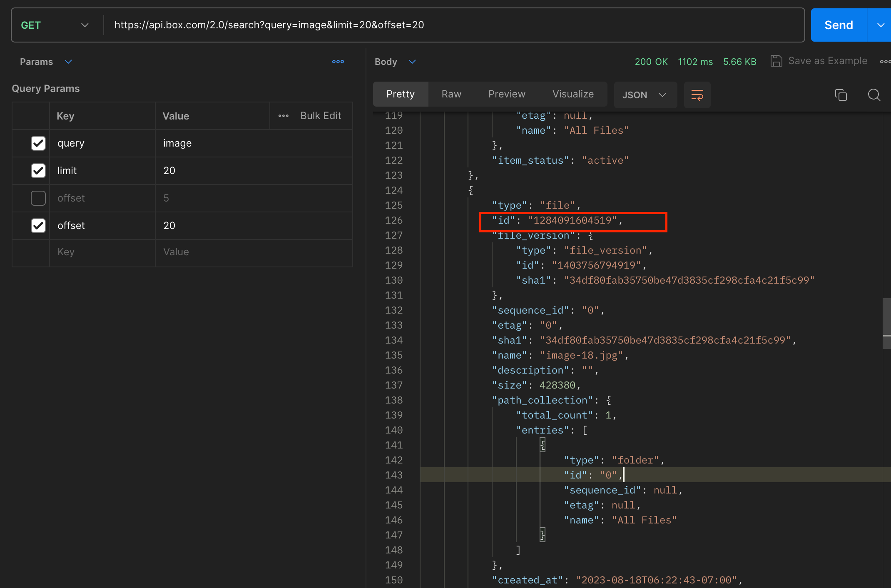Click the checked offset key cell
This screenshot has width=891, height=588.
click(102, 226)
